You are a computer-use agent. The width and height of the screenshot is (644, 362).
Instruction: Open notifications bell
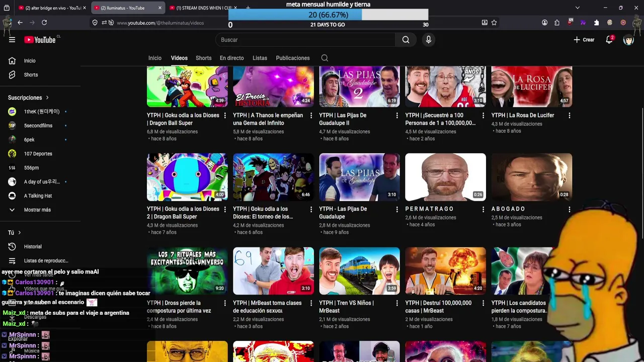click(609, 40)
